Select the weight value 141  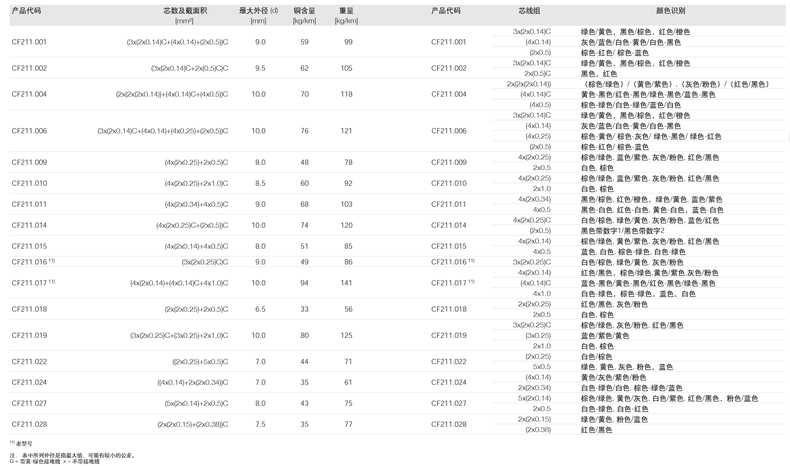click(347, 283)
